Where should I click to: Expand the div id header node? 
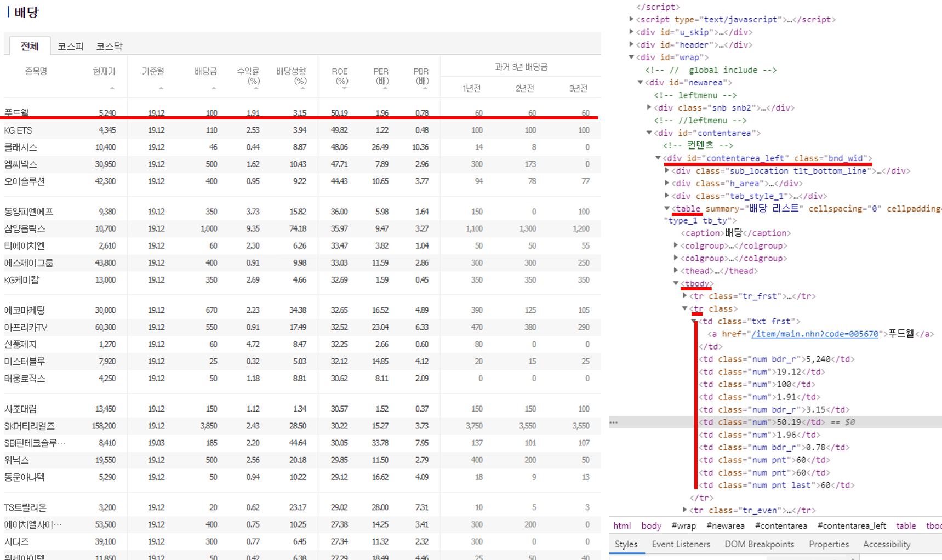coord(631,44)
